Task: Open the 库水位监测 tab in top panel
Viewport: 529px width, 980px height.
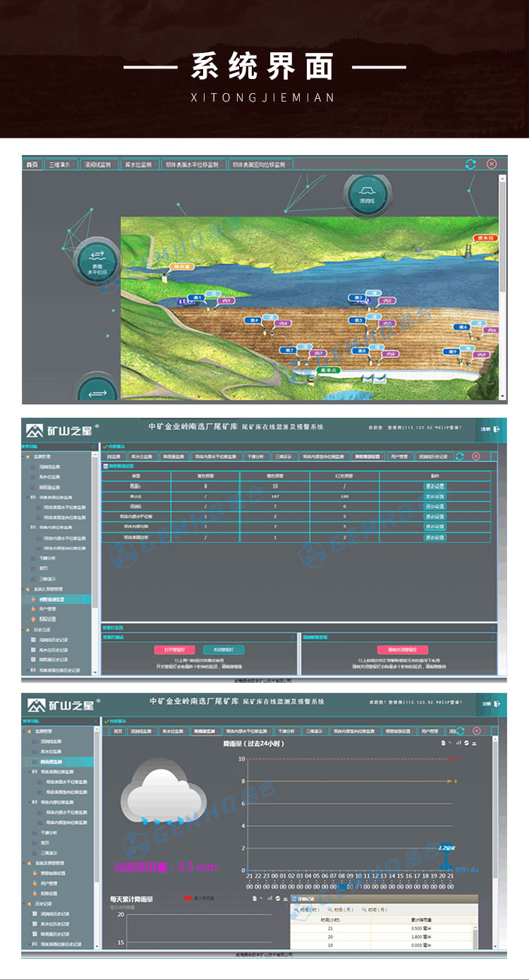Action: coord(138,164)
